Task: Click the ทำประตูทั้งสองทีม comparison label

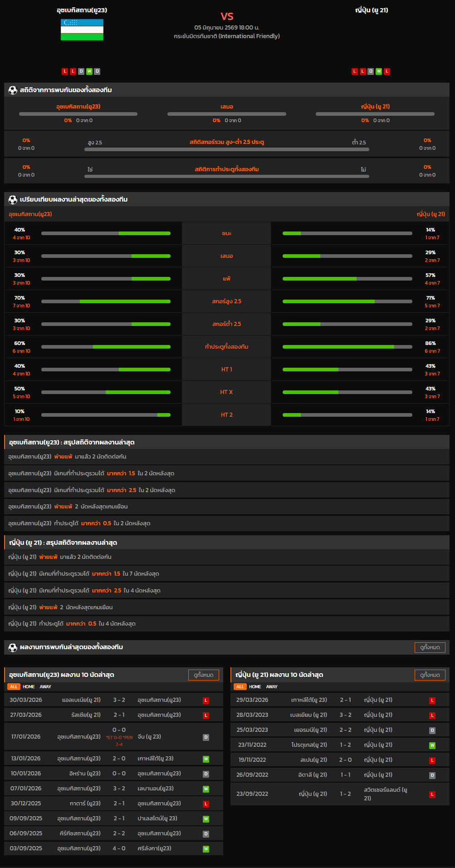Action: coord(227,347)
